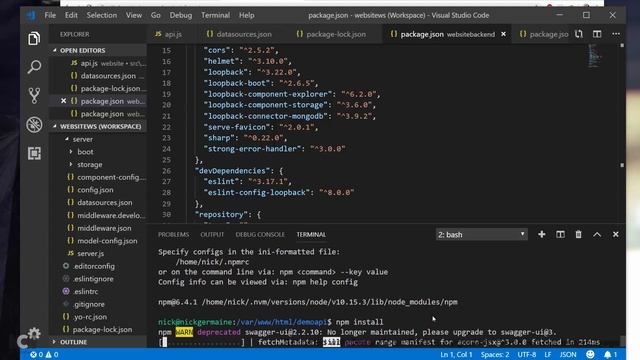Open Source Control view in activity bar
The height and width of the screenshot is (360, 640).
pyautogui.click(x=34, y=96)
